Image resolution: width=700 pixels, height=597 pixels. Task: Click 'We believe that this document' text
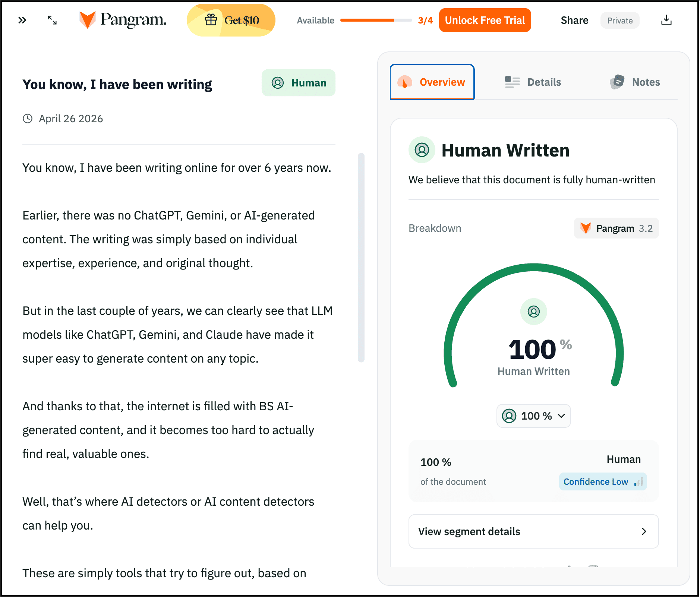coord(532,180)
